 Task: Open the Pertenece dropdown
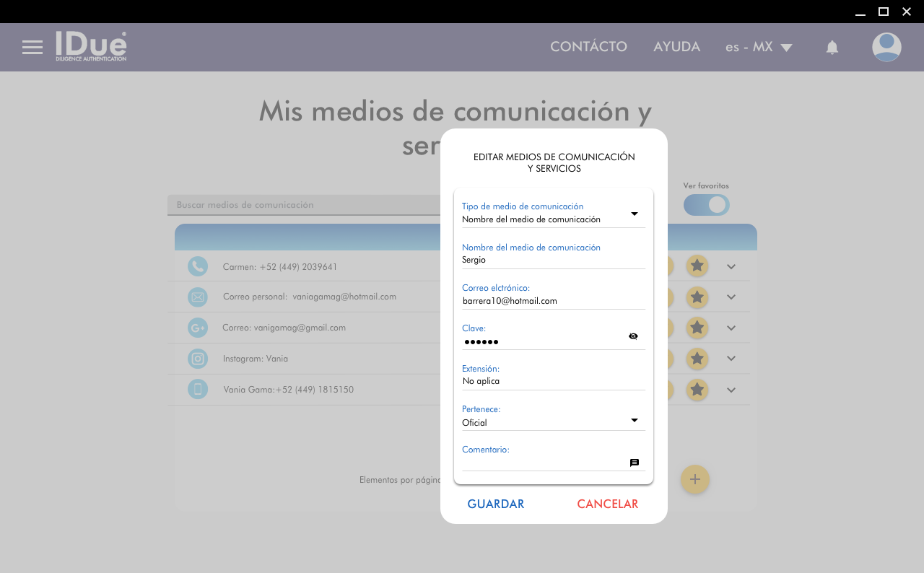(634, 420)
